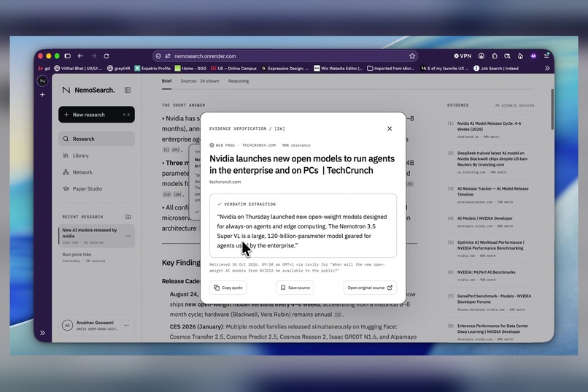Open Home - GGG bookmark
Image resolution: width=588 pixels, height=392 pixels.
(x=190, y=69)
